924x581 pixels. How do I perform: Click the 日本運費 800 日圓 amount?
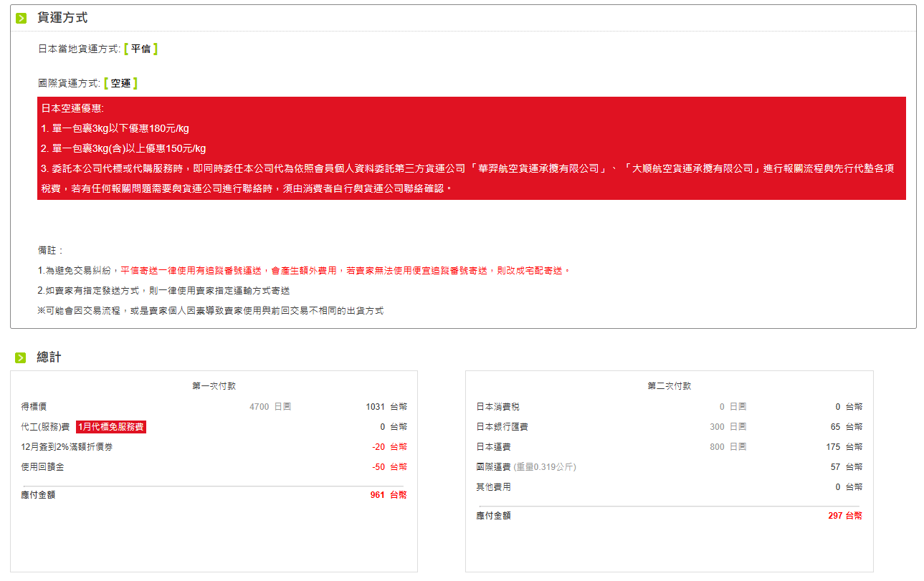point(728,447)
